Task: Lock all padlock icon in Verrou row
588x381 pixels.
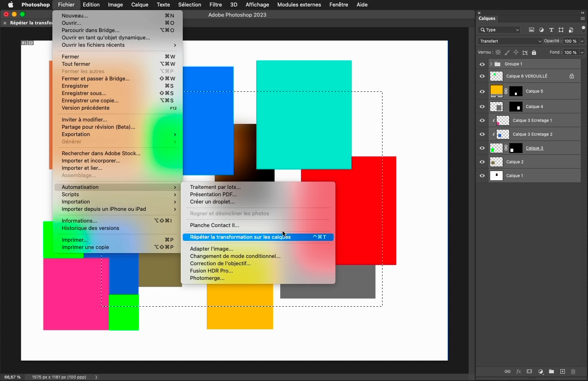Action: [534, 52]
